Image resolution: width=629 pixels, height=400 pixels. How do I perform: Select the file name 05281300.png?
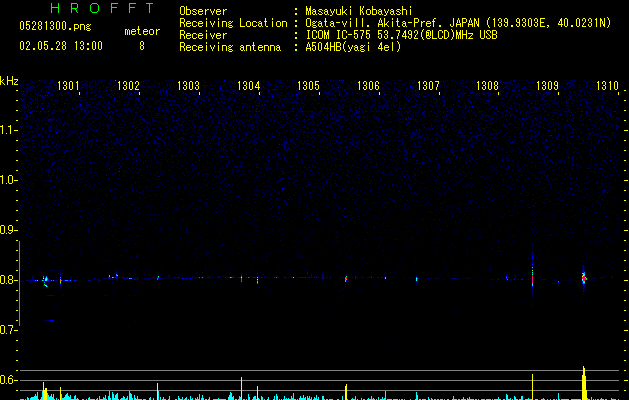point(55,27)
